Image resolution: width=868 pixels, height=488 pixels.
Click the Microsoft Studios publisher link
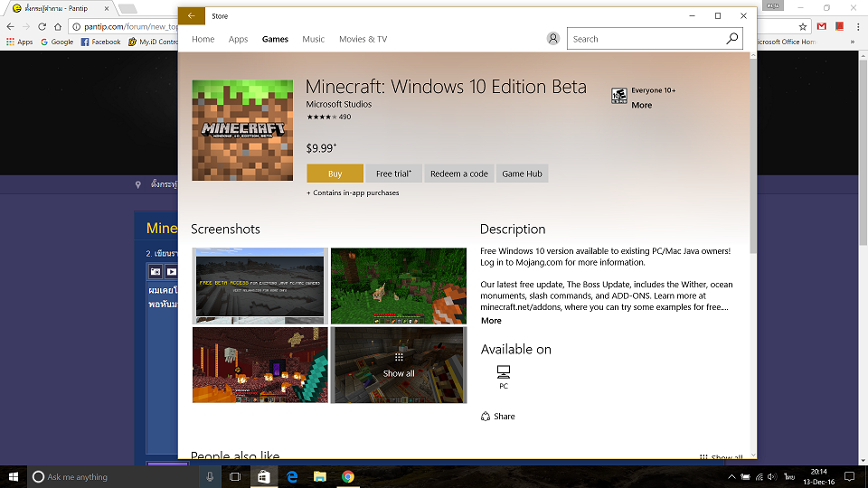pos(339,104)
